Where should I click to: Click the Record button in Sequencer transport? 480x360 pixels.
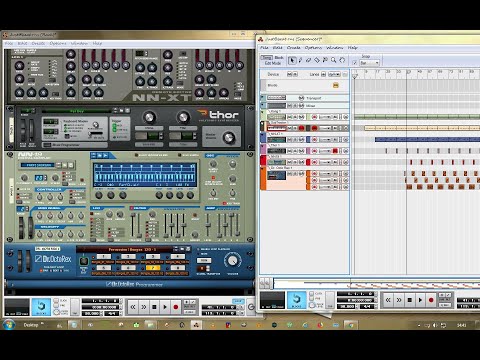[431, 300]
